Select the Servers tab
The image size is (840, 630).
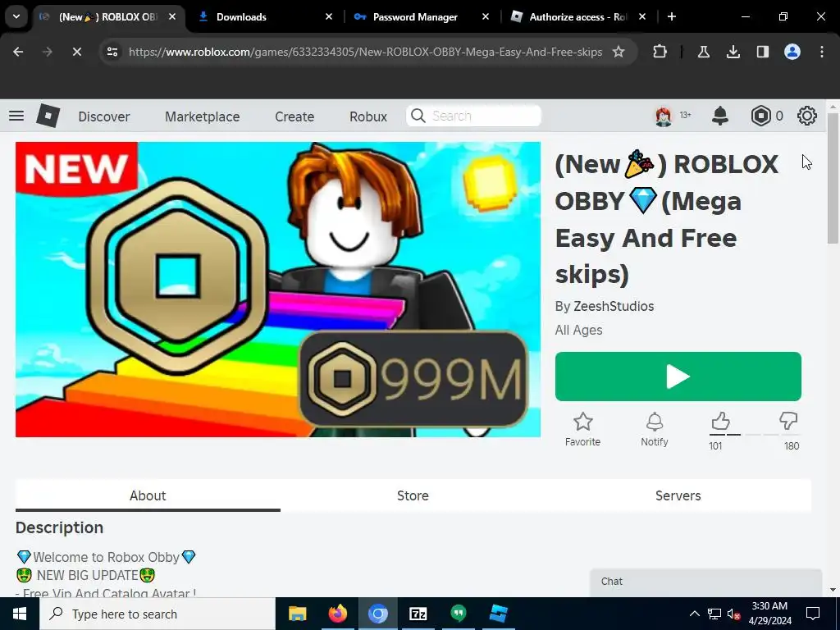(678, 495)
